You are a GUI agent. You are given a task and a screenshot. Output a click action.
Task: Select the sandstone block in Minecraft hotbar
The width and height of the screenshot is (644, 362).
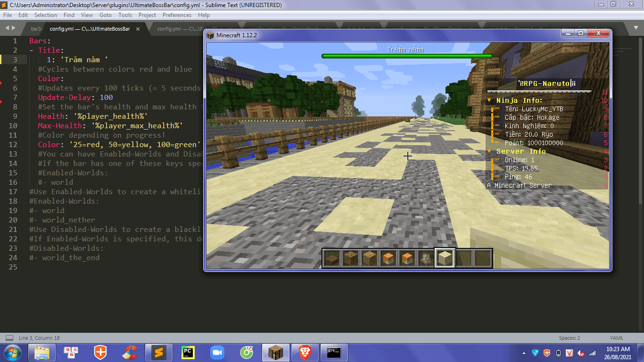[445, 258]
